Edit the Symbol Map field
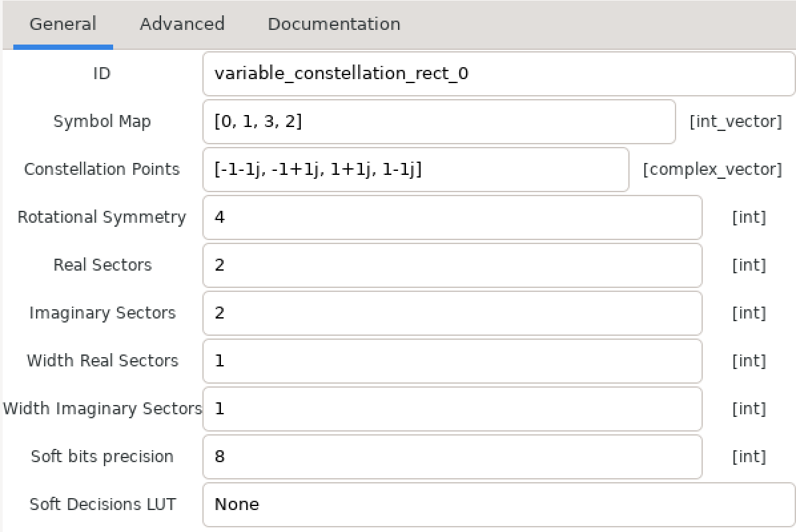Screen dimensions: 796x532 click(x=439, y=122)
